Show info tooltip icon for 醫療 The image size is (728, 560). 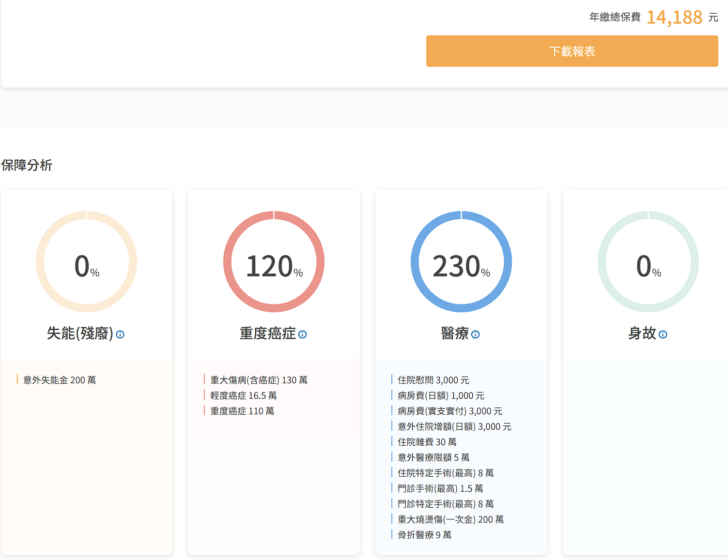pos(475,334)
